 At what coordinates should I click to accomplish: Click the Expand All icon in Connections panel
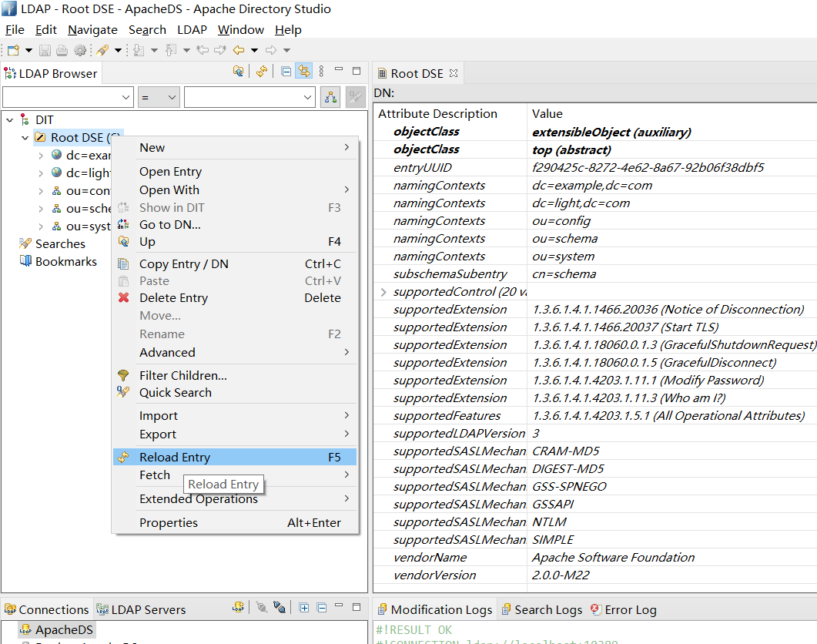coord(304,608)
